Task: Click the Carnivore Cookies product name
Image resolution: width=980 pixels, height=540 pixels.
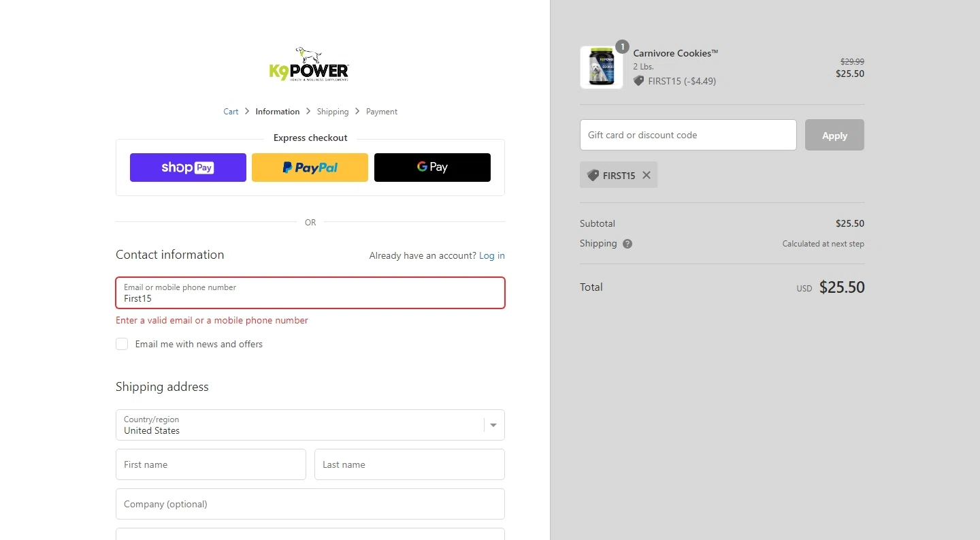Action: coord(676,53)
